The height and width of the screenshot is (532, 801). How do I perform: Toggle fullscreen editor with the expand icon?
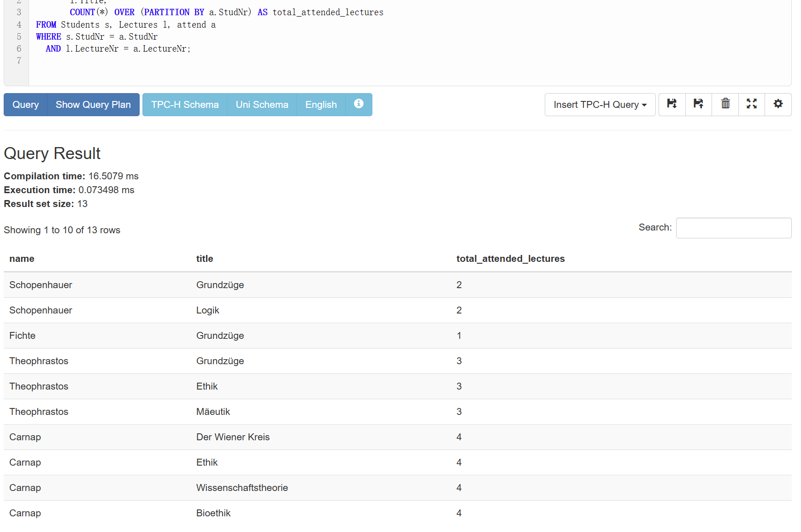pos(752,104)
